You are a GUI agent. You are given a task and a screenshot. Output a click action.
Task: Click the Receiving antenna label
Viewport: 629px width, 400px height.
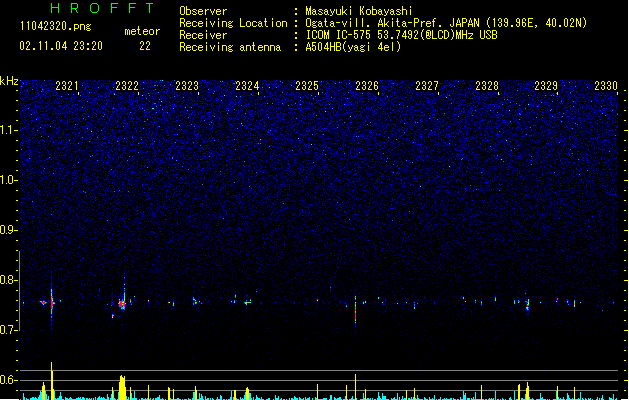[x=230, y=47]
